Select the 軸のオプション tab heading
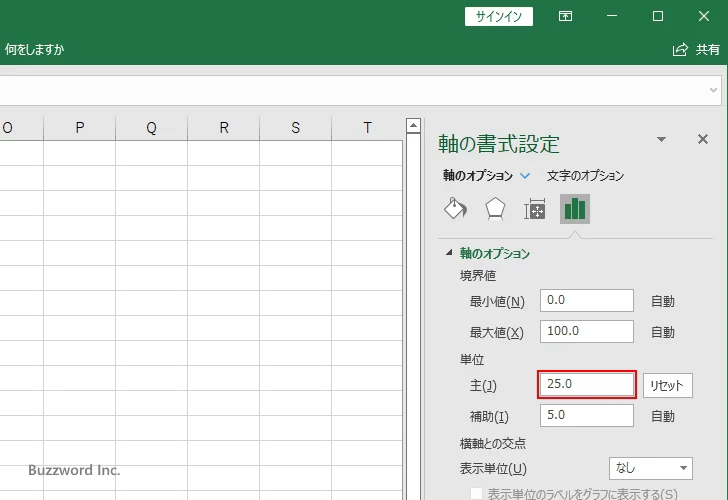Viewport: 728px width, 500px height. (478, 175)
